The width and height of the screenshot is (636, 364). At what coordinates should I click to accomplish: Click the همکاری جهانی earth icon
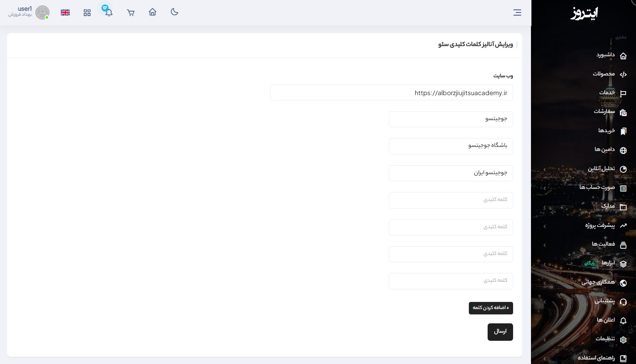(x=623, y=283)
